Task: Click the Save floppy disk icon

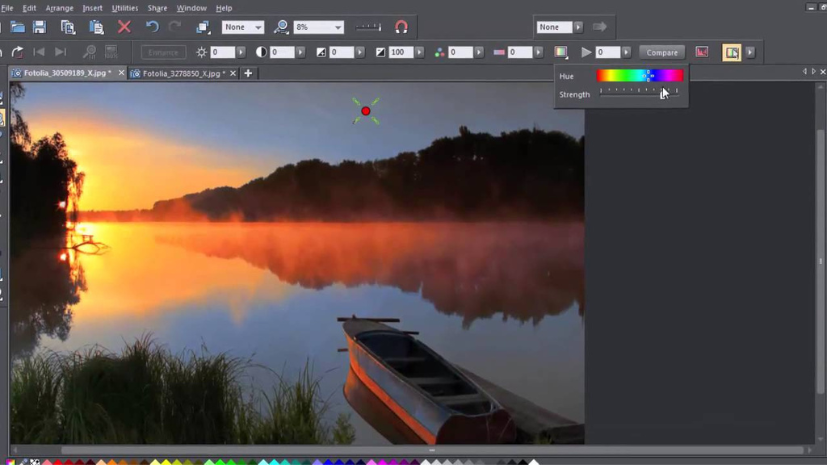Action: 39,27
